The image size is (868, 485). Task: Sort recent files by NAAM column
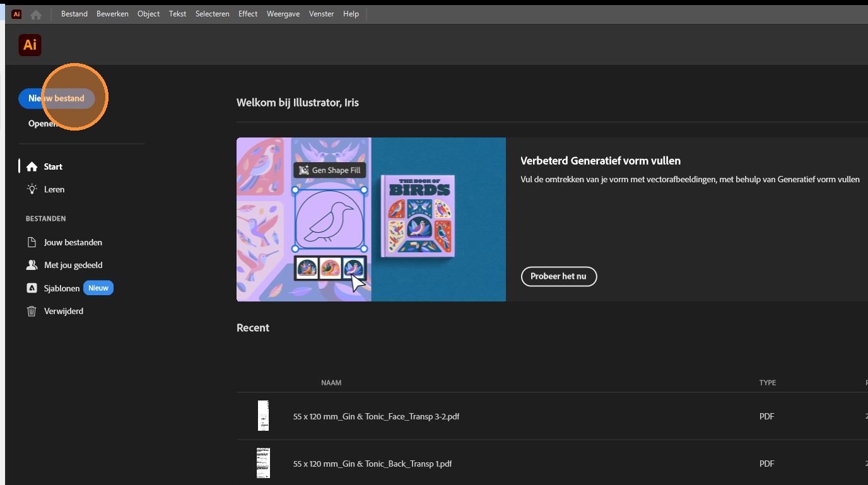pos(331,383)
